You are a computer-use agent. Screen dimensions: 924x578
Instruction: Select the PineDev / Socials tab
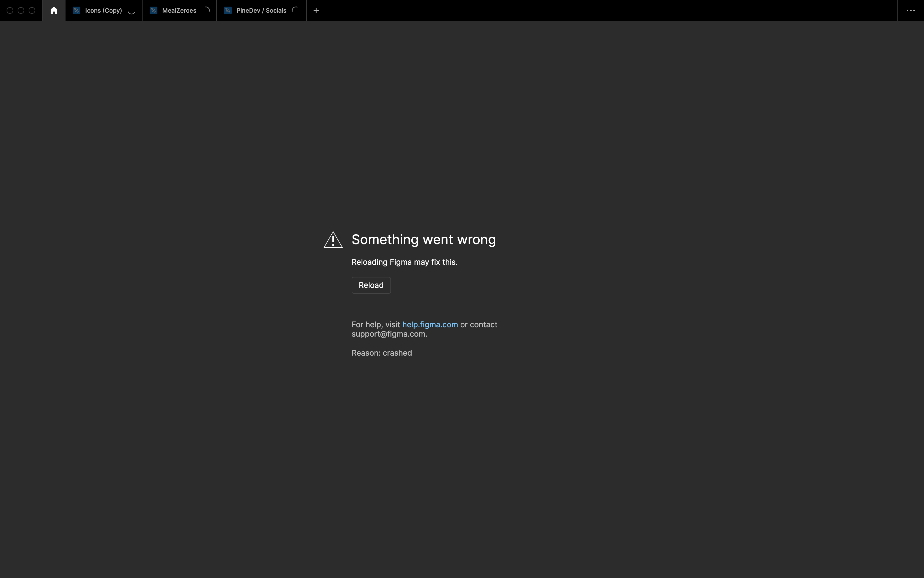(261, 10)
